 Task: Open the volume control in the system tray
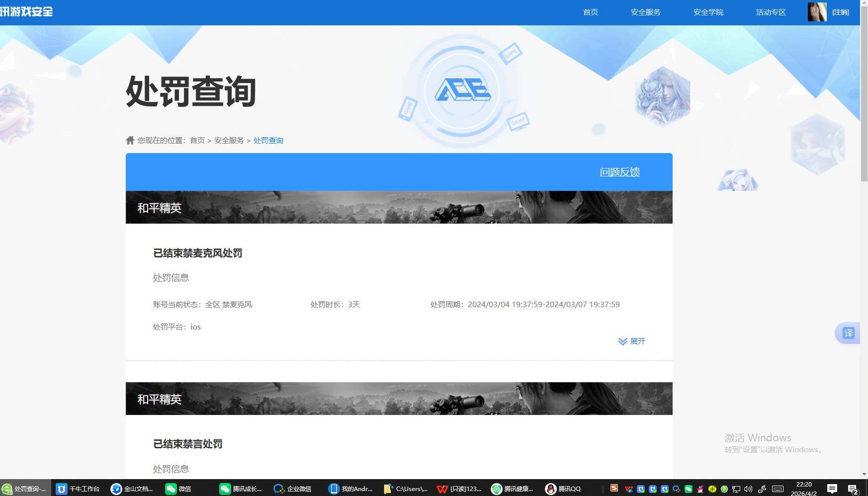point(748,489)
